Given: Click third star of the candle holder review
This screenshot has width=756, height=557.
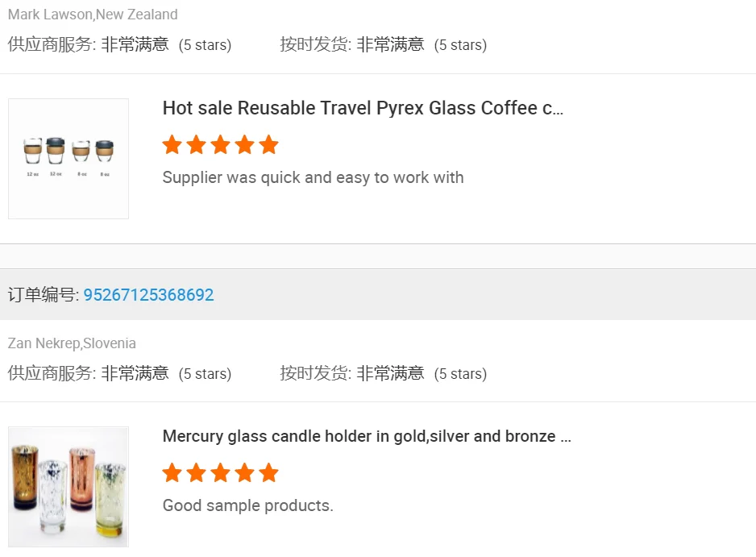Looking at the screenshot, I should coord(220,473).
